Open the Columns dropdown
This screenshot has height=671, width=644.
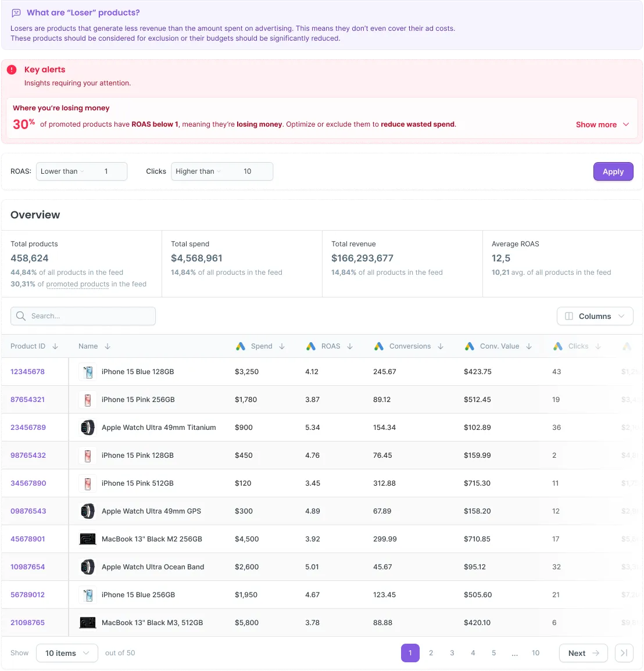point(595,316)
